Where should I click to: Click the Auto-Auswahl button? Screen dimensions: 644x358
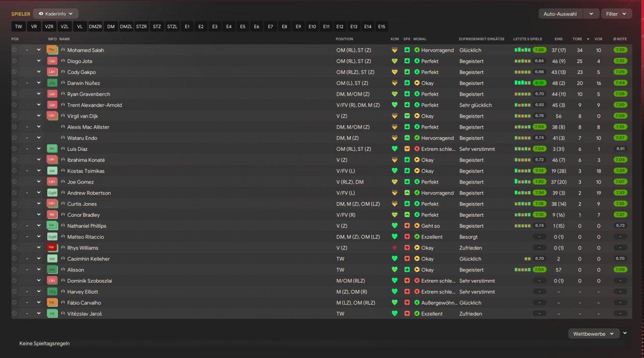561,14
